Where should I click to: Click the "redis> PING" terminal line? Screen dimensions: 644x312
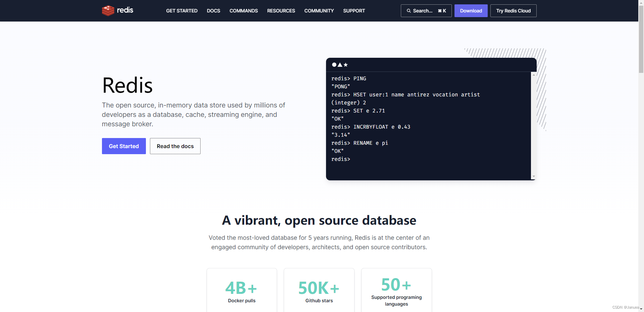pyautogui.click(x=349, y=79)
